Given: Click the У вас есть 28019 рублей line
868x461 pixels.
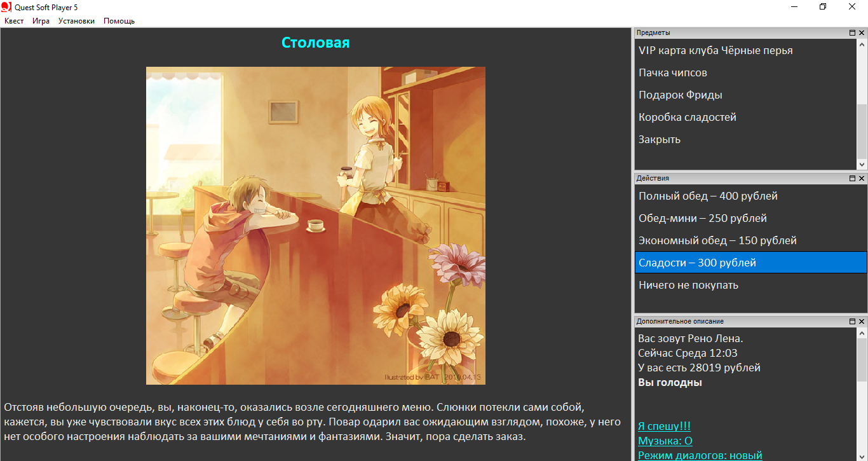Looking at the screenshot, I should point(699,368).
